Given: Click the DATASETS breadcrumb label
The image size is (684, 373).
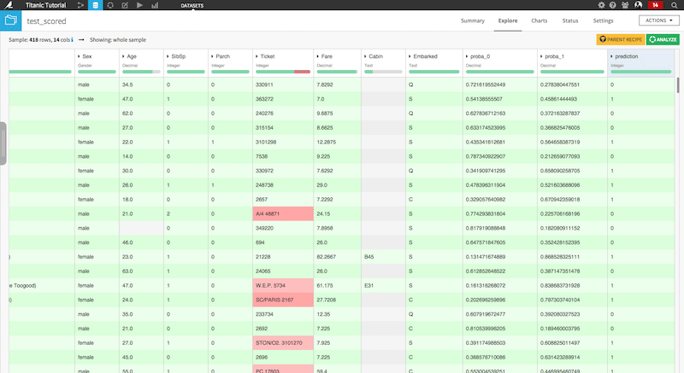Looking at the screenshot, I should tap(192, 6).
